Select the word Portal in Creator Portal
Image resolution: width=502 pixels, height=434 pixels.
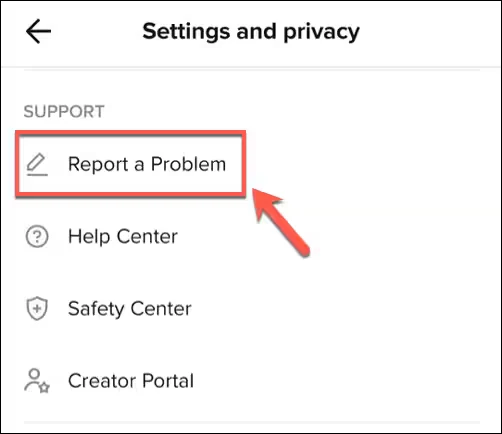coord(168,381)
